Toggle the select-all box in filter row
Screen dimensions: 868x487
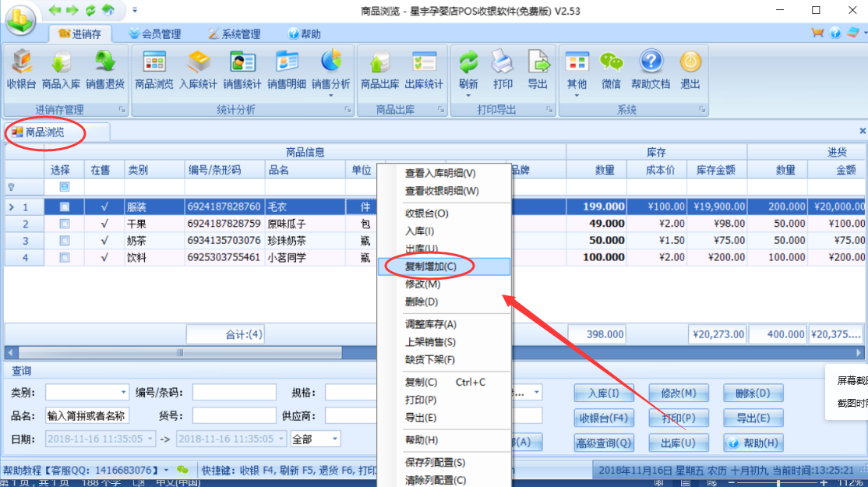64,187
